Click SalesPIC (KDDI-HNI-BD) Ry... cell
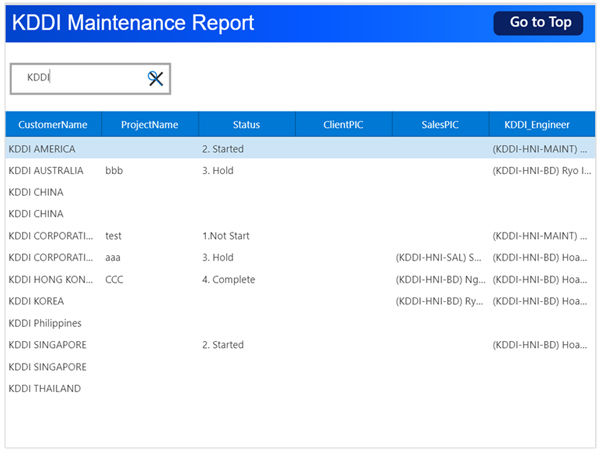The width and height of the screenshot is (600, 456). (x=439, y=301)
